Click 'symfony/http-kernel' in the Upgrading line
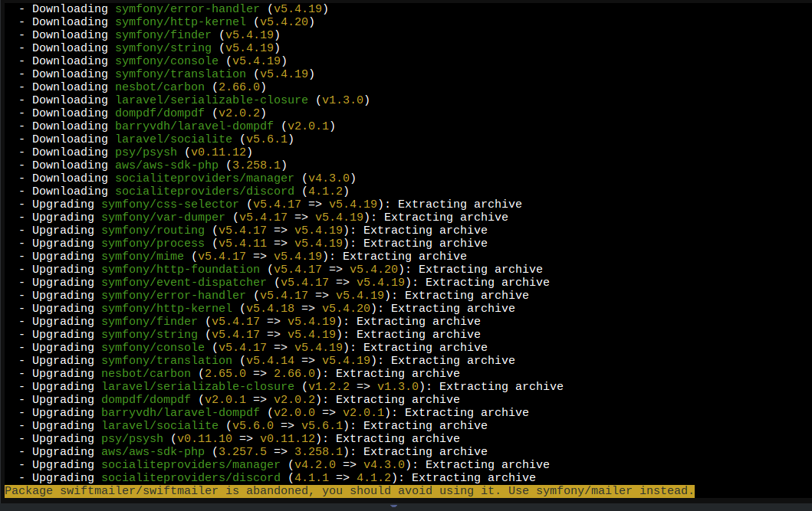812x511 pixels. click(166, 308)
